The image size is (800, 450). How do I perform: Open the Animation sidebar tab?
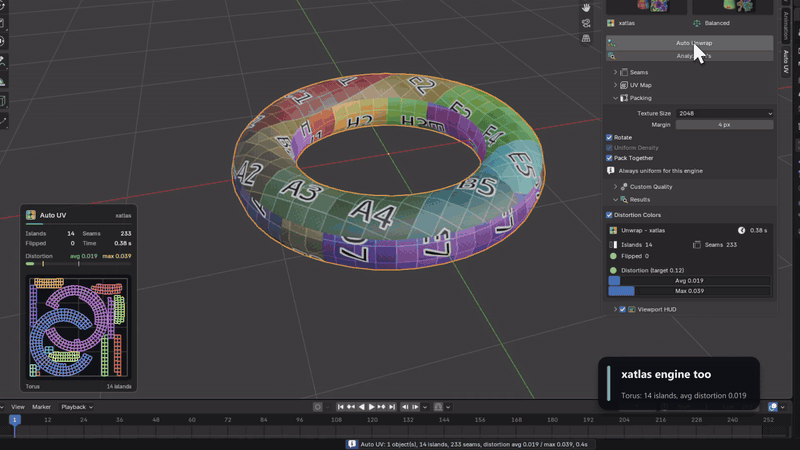click(x=786, y=24)
